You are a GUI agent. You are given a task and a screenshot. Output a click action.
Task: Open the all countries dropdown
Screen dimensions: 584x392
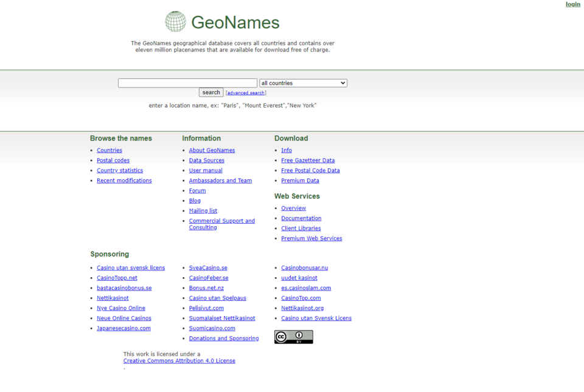[303, 83]
